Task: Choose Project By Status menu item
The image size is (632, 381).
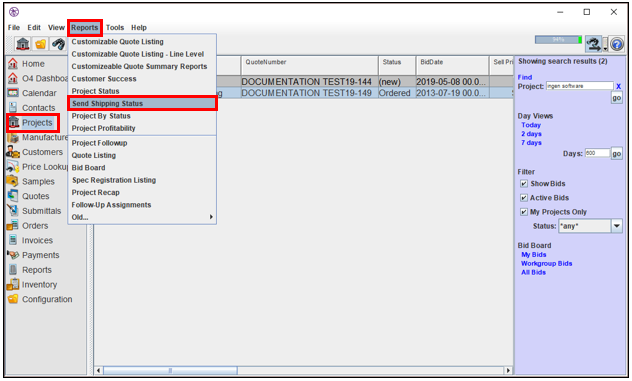Action: 142,116
